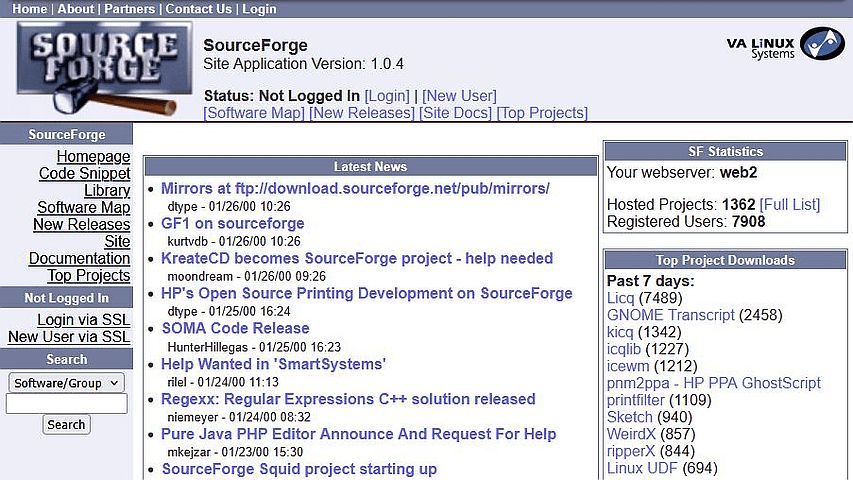Click the 'Registered Users: 7908' statistic

pos(686,221)
